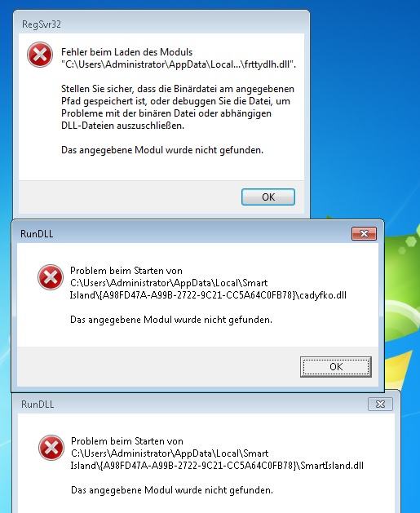The height and width of the screenshot is (513, 420).
Task: Click the error icon beside the SmartIsland.dll message
Action: click(x=51, y=448)
